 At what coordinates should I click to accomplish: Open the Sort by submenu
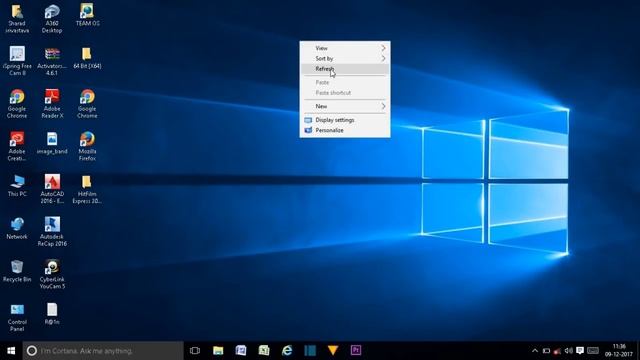tap(345, 59)
